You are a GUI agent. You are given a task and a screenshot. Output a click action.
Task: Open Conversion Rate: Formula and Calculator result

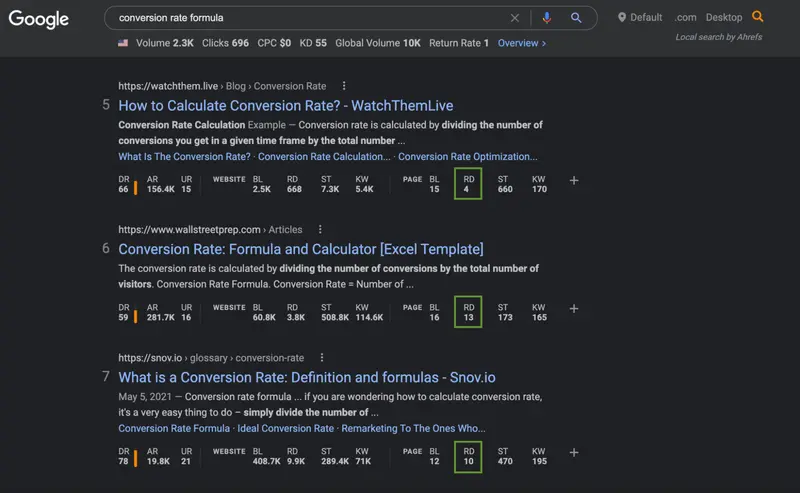tap(301, 249)
